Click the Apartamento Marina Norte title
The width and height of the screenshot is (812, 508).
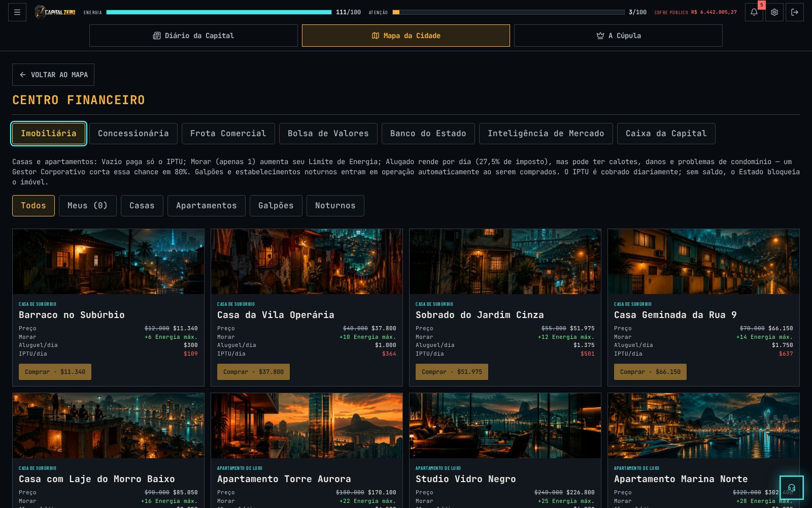[x=681, y=479]
